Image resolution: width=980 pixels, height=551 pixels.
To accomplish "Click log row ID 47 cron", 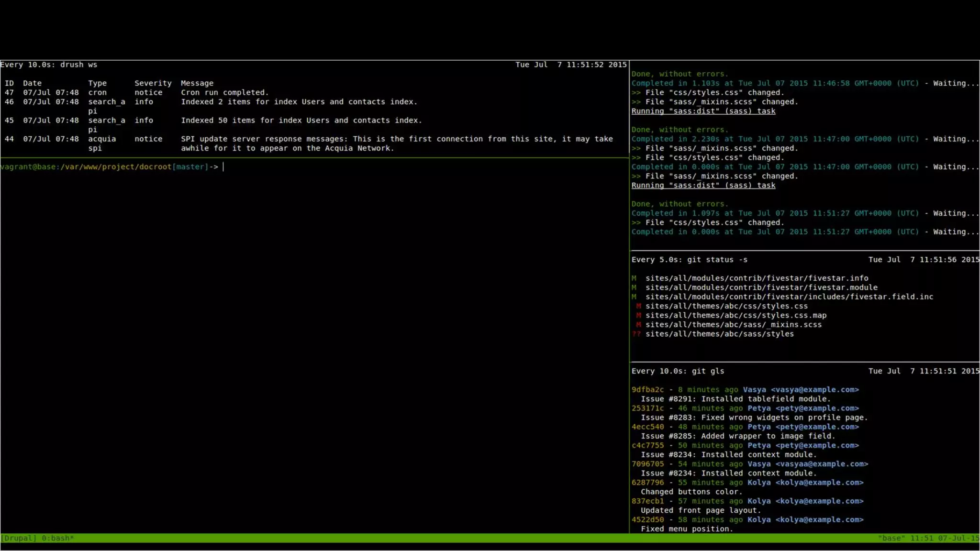I will pos(9,93).
